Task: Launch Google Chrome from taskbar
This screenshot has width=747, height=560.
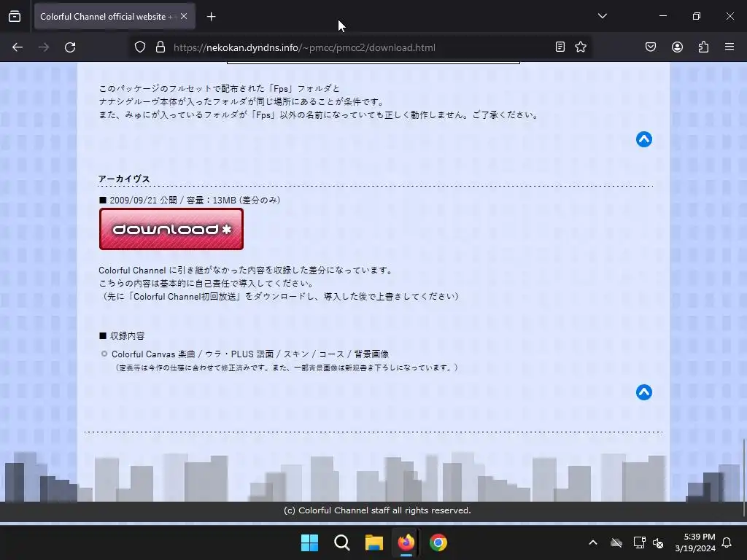Action: (x=438, y=542)
